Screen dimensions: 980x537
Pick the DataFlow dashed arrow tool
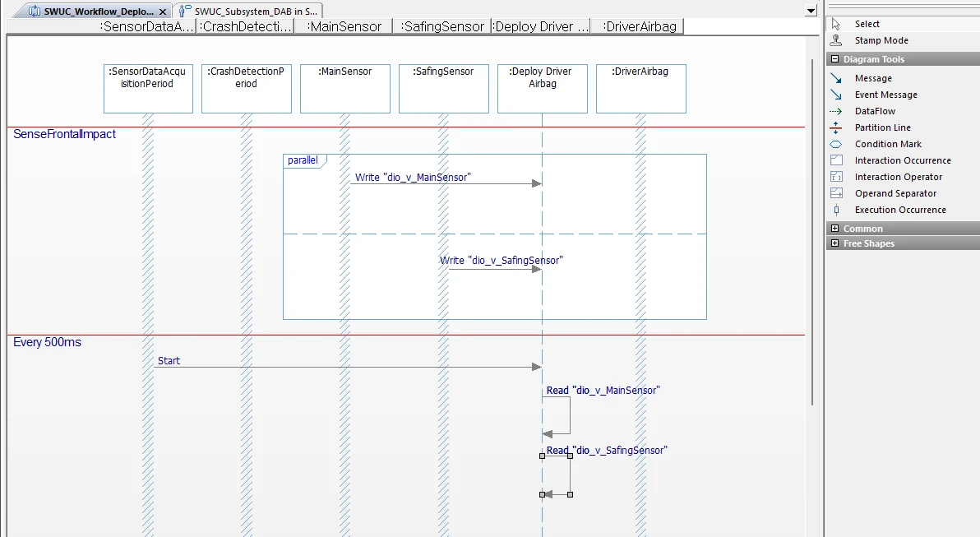tap(875, 111)
